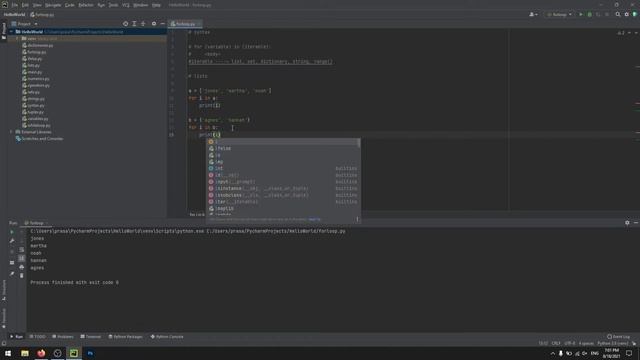
Task: Open dictionaries.py in the project tree
Action: (38, 45)
